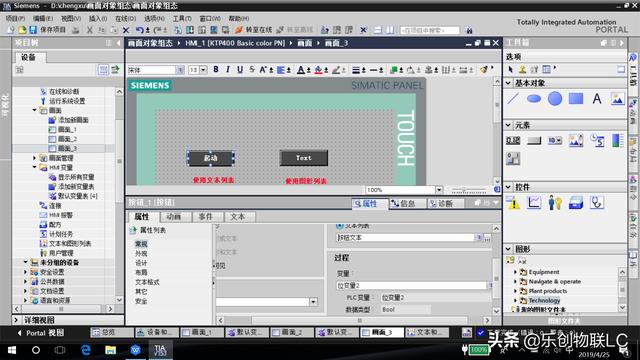Select the Button element icon
Image resolution: width=640 pixels, height=360 pixels.
(534, 141)
